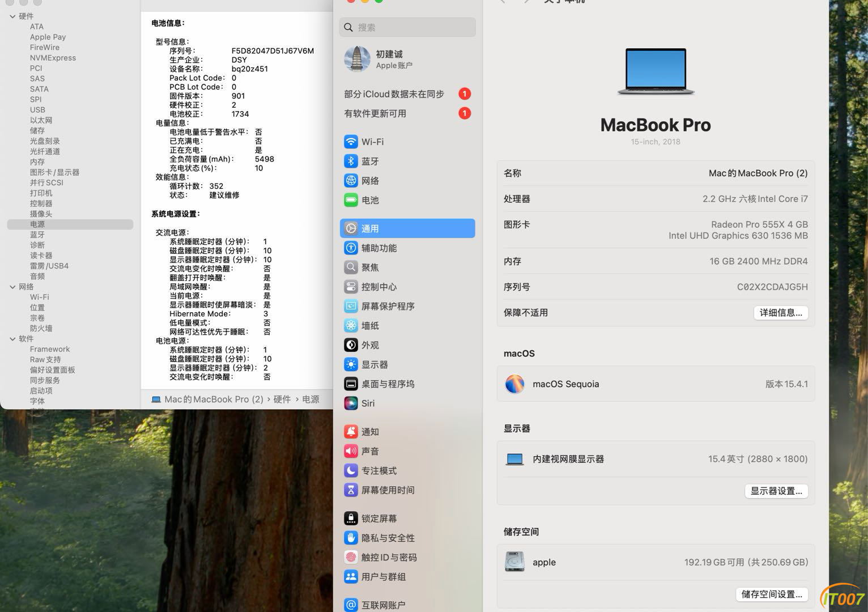The width and height of the screenshot is (868, 612).
Task: Open the Notifications (通知) icon
Action: pos(351,432)
